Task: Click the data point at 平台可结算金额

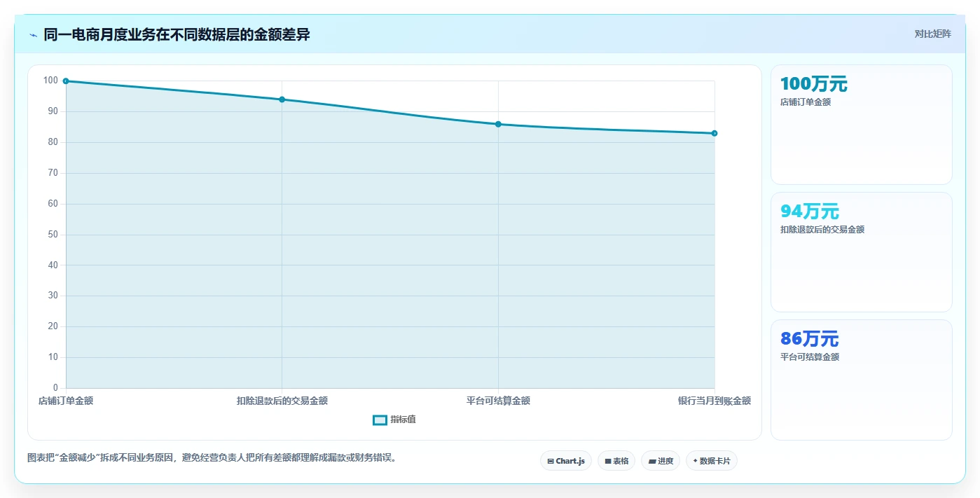Action: pyautogui.click(x=498, y=124)
